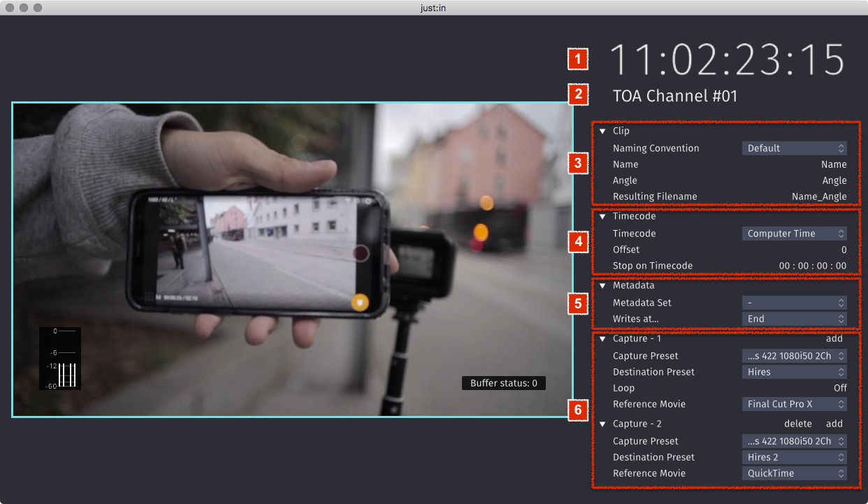This screenshot has height=504, width=868.
Task: Open the Writes at... dropdown showing End
Action: tap(794, 319)
